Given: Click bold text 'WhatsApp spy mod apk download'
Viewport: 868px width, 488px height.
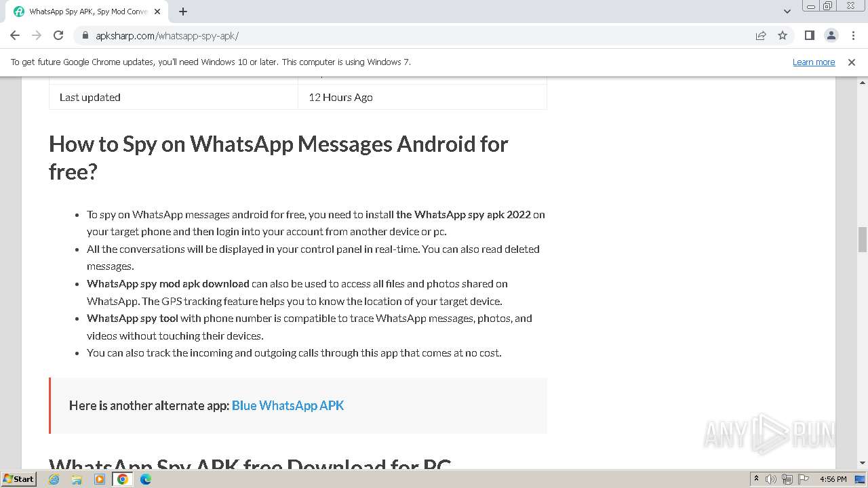Looking at the screenshot, I should coord(168,283).
